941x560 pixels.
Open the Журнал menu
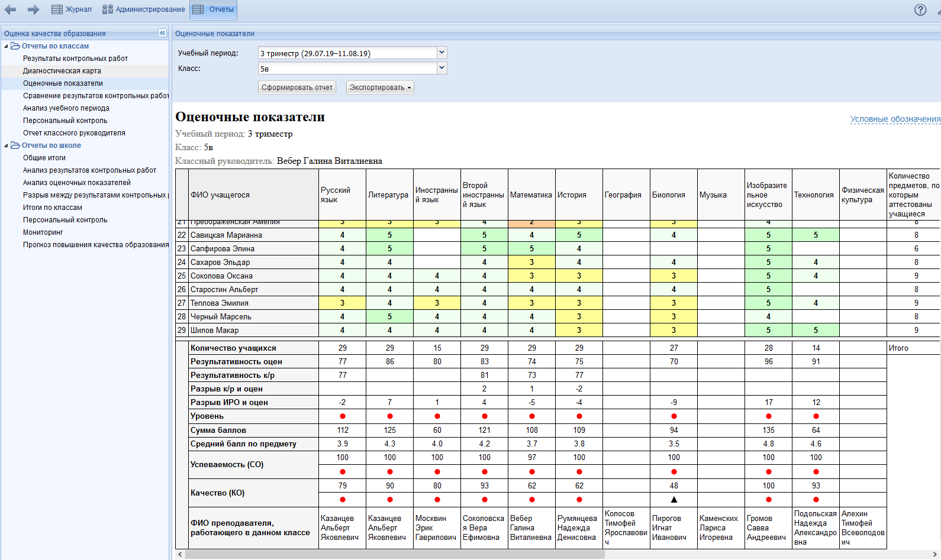(x=72, y=9)
